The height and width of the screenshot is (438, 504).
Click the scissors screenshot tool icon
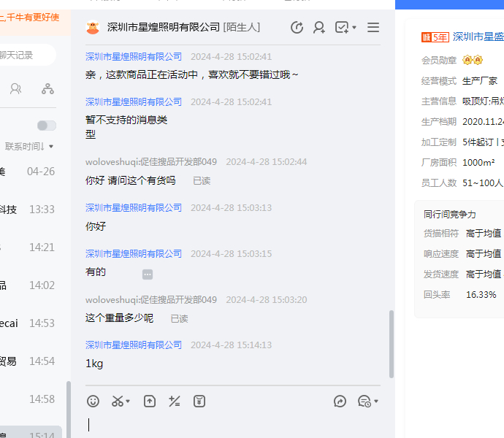click(117, 401)
